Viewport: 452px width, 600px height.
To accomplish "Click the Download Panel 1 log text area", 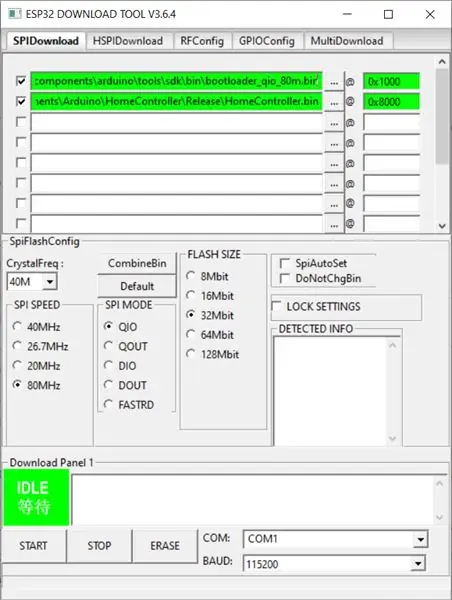I will 253,499.
